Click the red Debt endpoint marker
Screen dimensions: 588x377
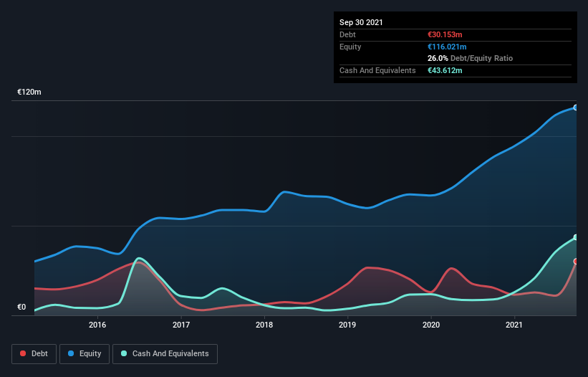click(x=576, y=262)
